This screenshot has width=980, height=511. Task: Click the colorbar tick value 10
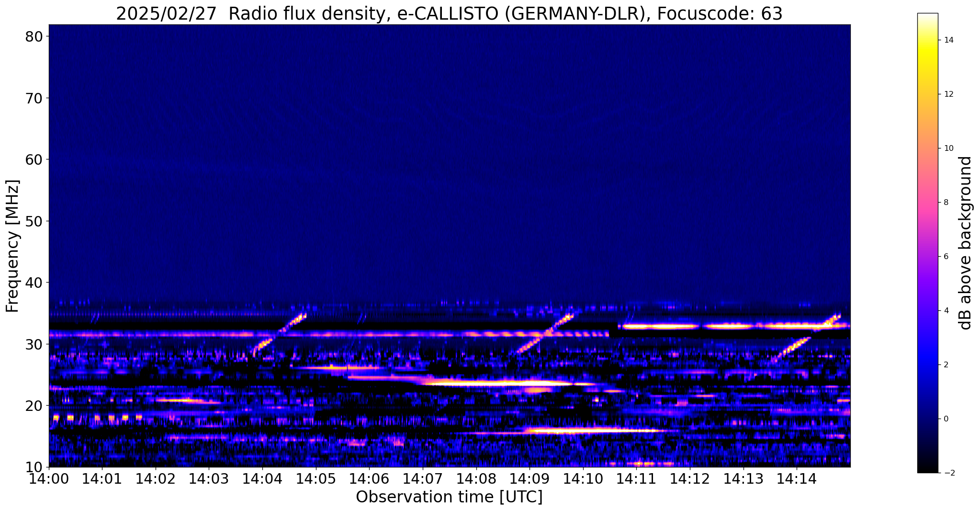pyautogui.click(x=948, y=148)
